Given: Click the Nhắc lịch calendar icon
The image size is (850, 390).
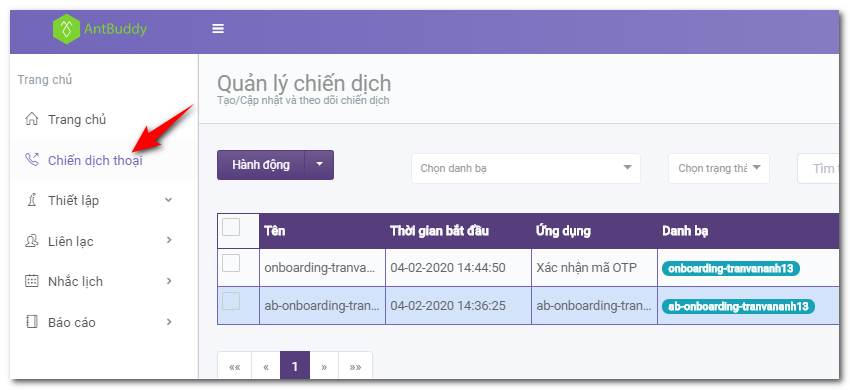Looking at the screenshot, I should tap(32, 282).
